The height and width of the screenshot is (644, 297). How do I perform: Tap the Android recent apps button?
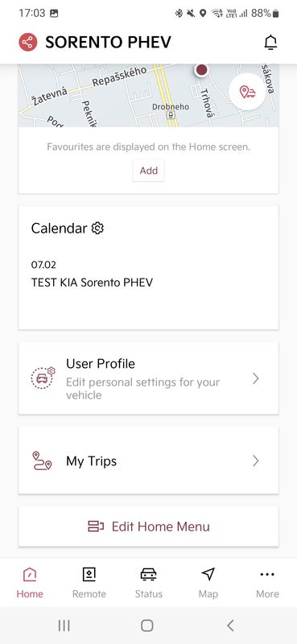(x=64, y=625)
